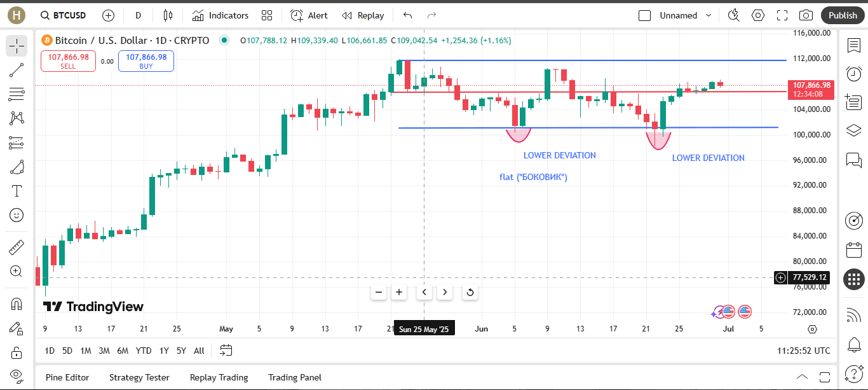Start bar Replay mode
The image size is (868, 390).
(x=363, y=15)
